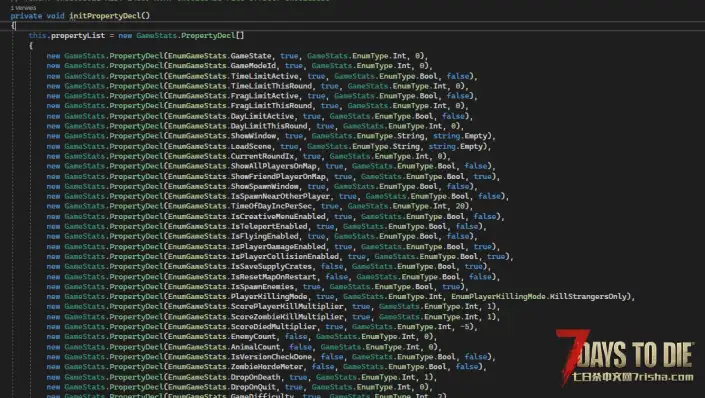Viewport: 705px width, 398px height.
Task: Click IsResetMapOnRestart identifier
Action: coord(273,277)
